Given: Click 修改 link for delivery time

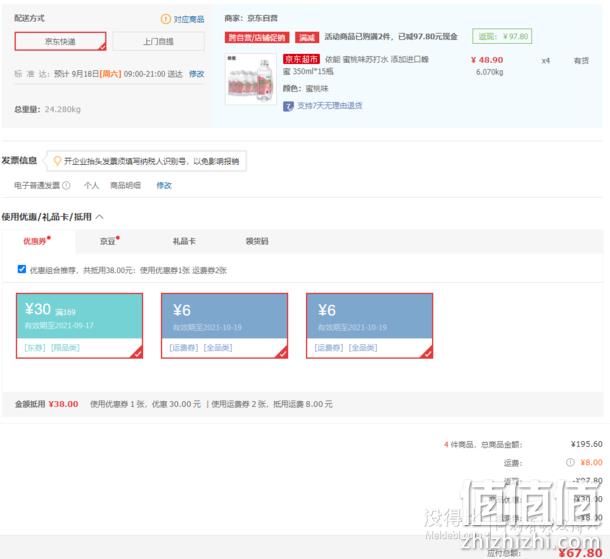Looking at the screenshot, I should [x=196, y=74].
